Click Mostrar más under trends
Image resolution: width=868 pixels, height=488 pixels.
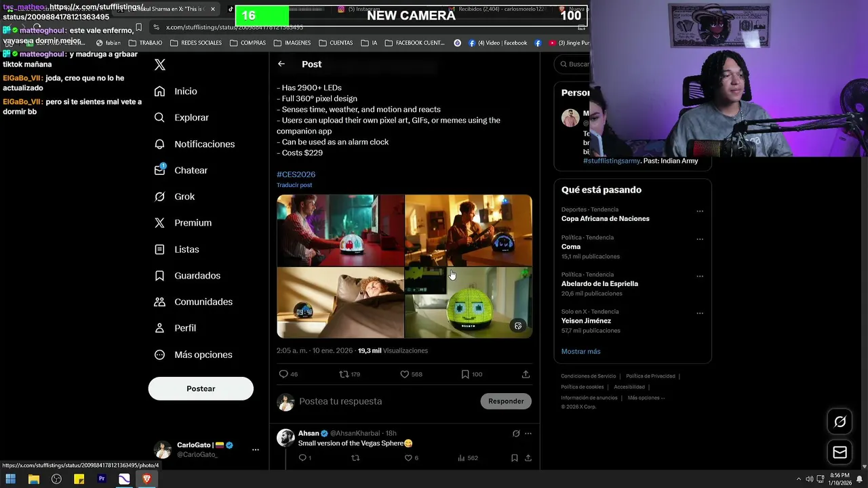(580, 352)
